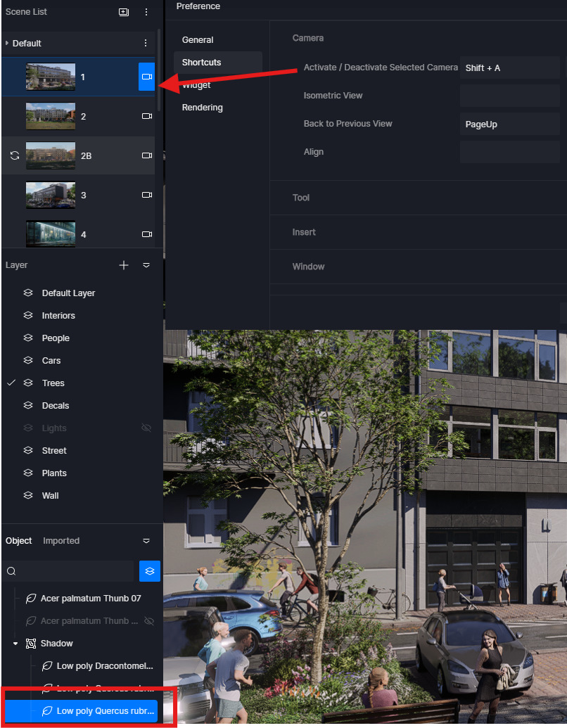Collapse the Layer panel with its chevron
The image size is (567, 728).
tap(146, 265)
